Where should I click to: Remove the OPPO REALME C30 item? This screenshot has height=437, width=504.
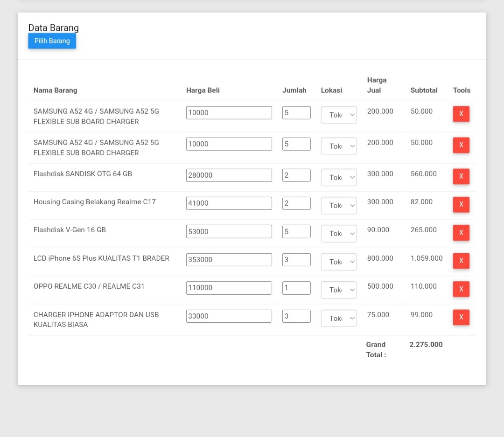[461, 289]
